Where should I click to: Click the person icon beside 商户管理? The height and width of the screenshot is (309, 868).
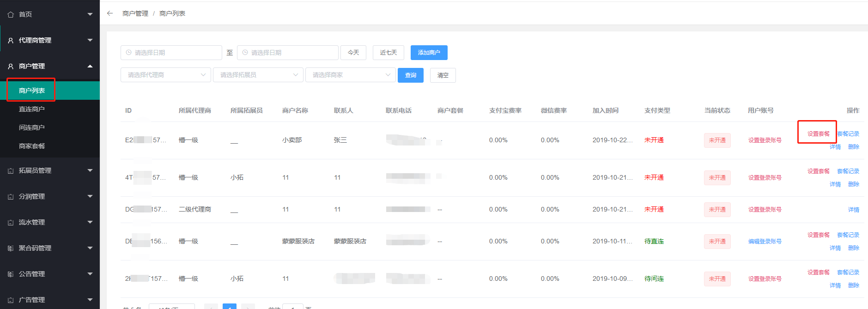coord(11,67)
